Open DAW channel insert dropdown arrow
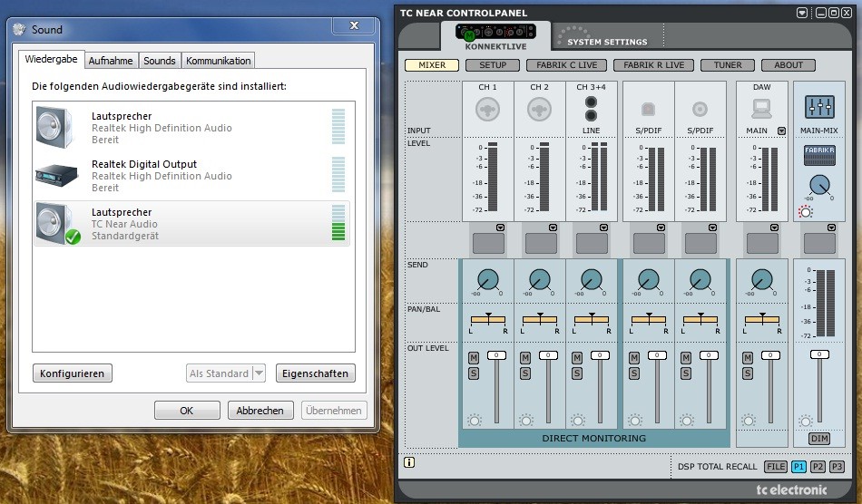Image resolution: width=862 pixels, height=504 pixels. 774,228
